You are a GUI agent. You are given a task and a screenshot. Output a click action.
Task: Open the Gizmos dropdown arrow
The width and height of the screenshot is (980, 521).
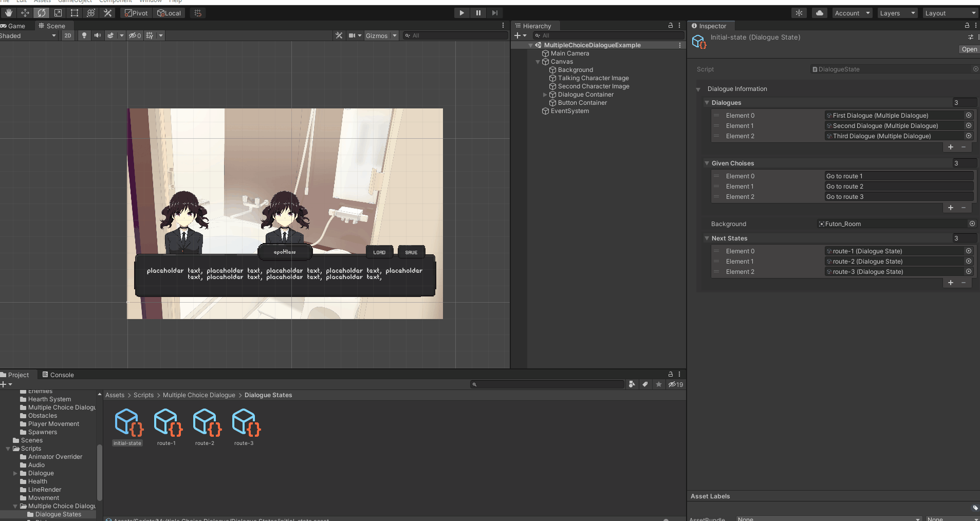click(395, 35)
